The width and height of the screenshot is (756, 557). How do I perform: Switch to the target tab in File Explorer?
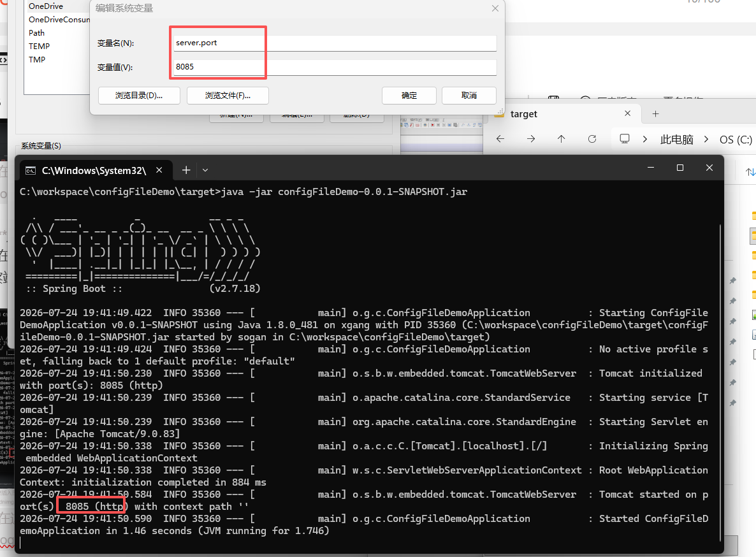pos(523,114)
